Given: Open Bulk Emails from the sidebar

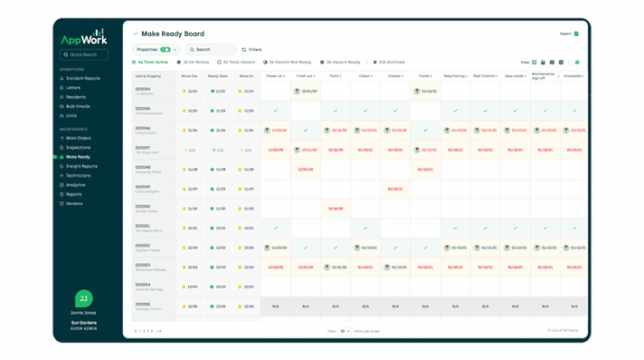Looking at the screenshot, I should pyautogui.click(x=75, y=106).
